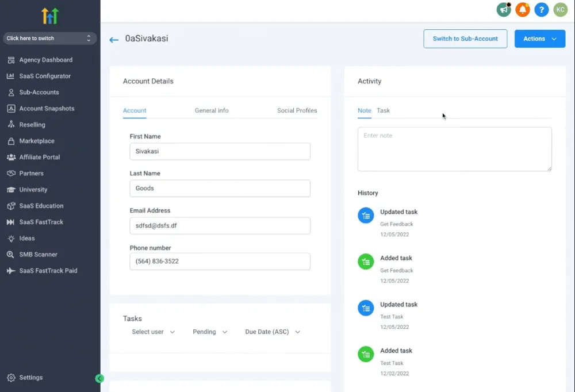Switch to the Social Profiles tab
The height and width of the screenshot is (392, 575).
click(297, 110)
